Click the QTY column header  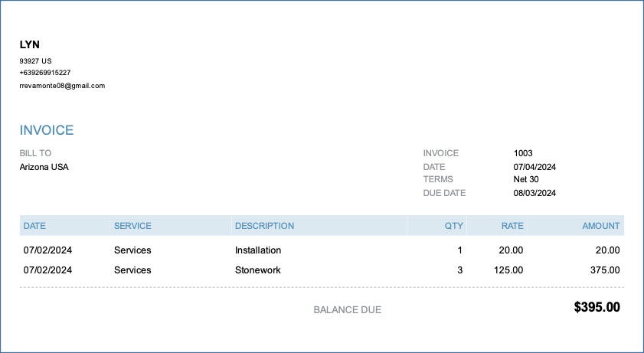454,226
